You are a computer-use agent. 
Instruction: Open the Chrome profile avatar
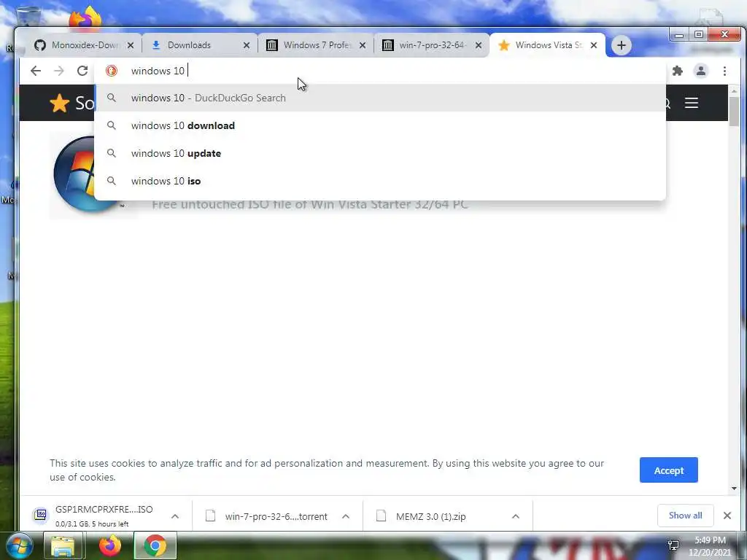pyautogui.click(x=701, y=71)
